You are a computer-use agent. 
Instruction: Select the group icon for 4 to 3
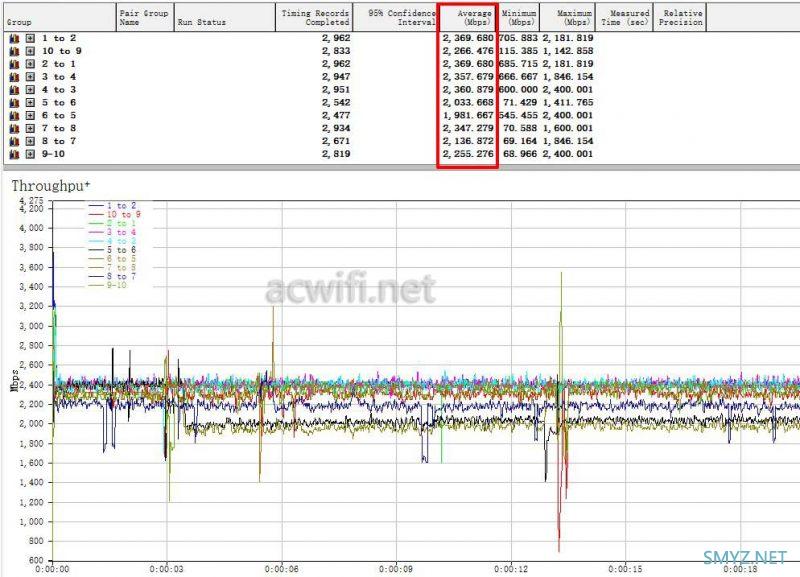point(14,90)
